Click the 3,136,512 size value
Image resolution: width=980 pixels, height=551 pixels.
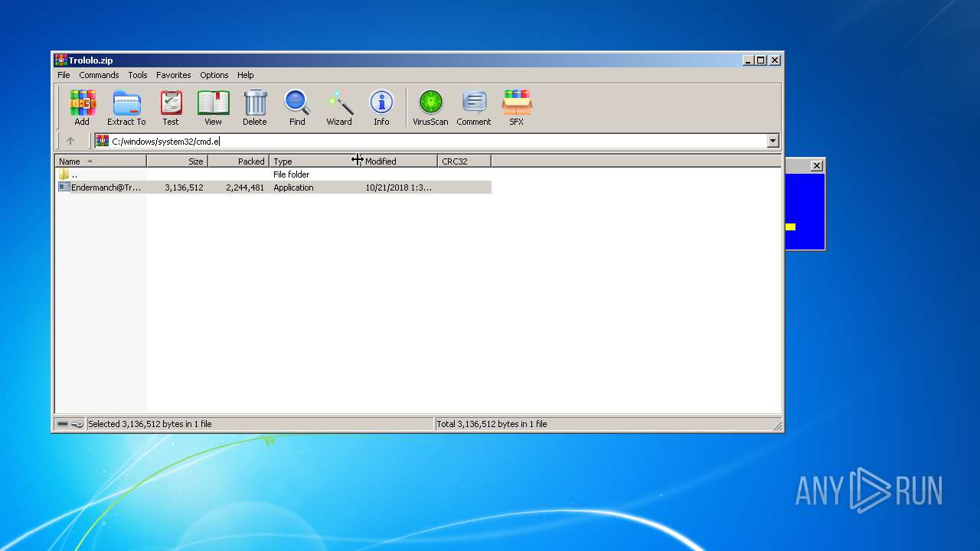click(184, 187)
